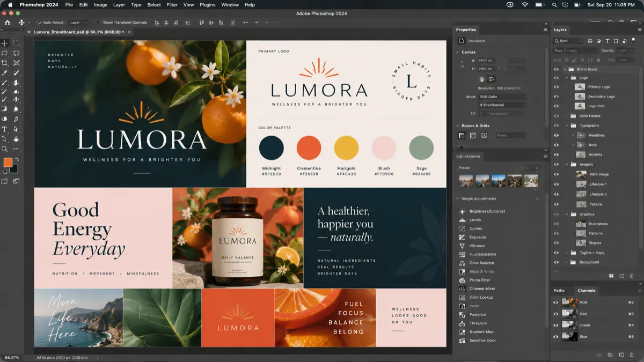The width and height of the screenshot is (644, 362).
Task: Click the Home icon in options bar
Action: pos(8,23)
